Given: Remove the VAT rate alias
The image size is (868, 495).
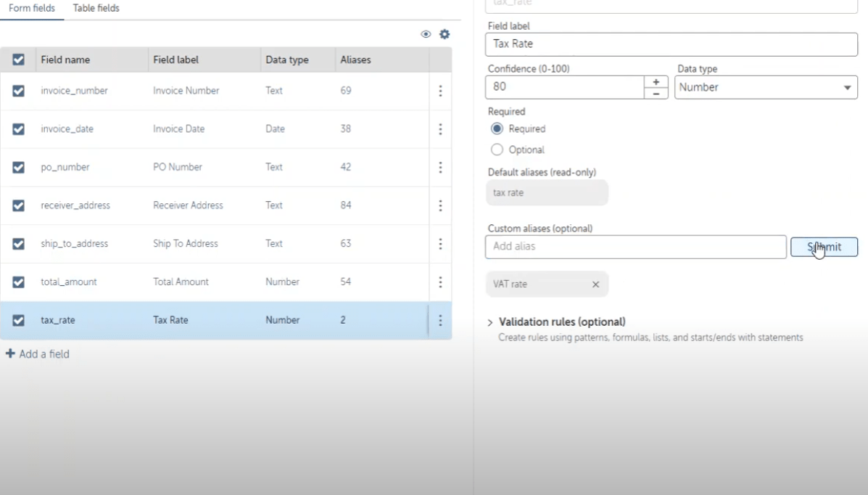Looking at the screenshot, I should point(595,285).
